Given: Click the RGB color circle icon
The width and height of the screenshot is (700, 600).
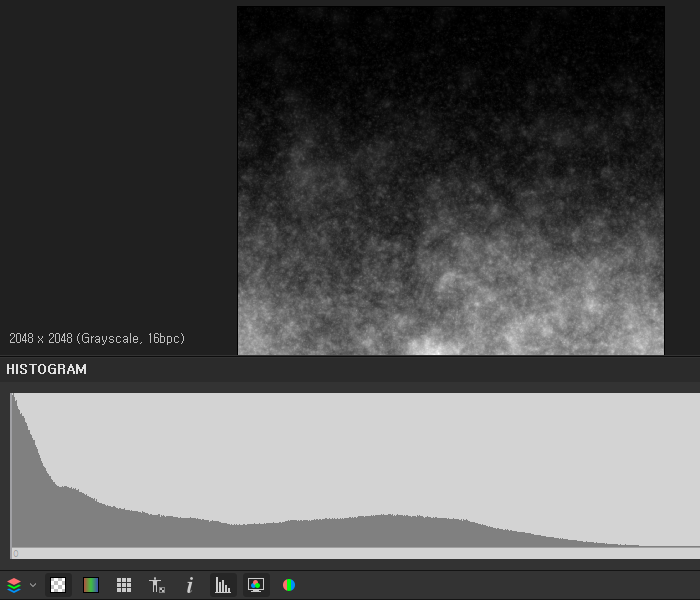Looking at the screenshot, I should coord(289,585).
